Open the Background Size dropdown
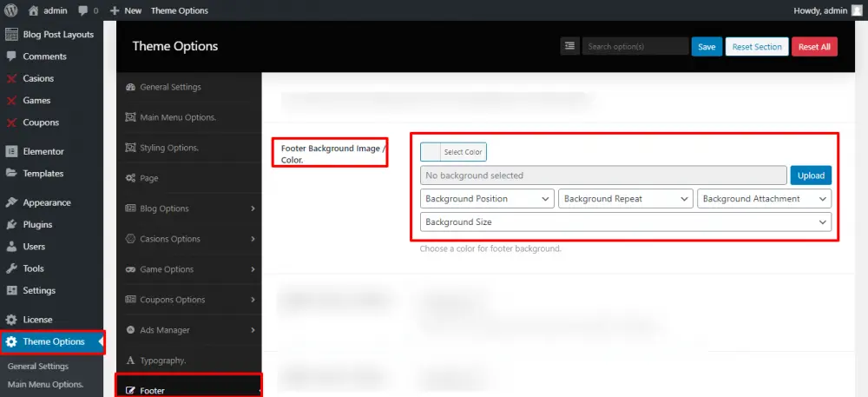The height and width of the screenshot is (397, 868). [x=626, y=222]
